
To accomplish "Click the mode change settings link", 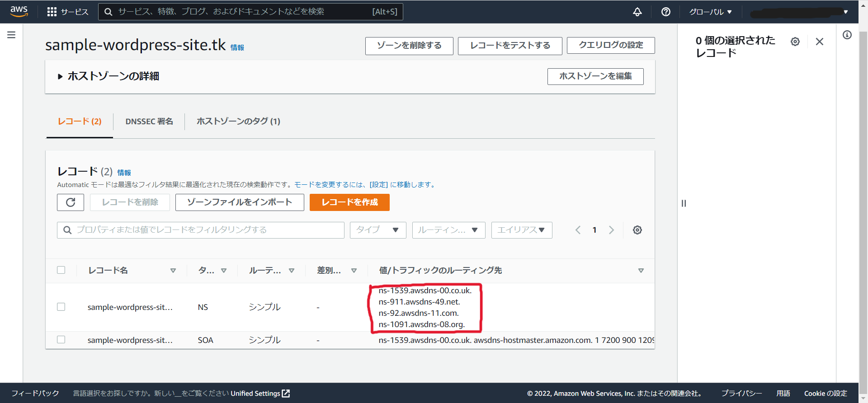I will tap(365, 185).
